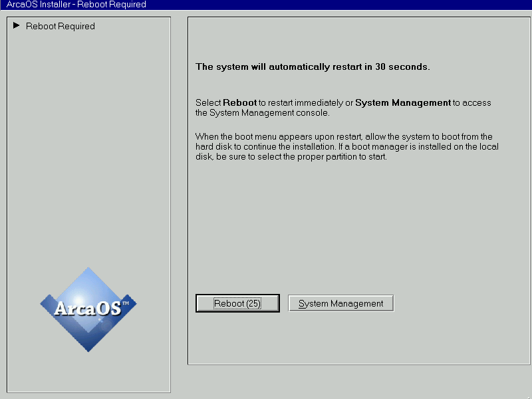Select the Reboot Required step in sidebar
This screenshot has height=399, width=532.
[x=60, y=26]
